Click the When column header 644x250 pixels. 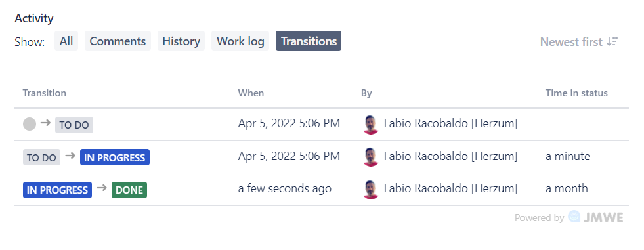pos(251,93)
